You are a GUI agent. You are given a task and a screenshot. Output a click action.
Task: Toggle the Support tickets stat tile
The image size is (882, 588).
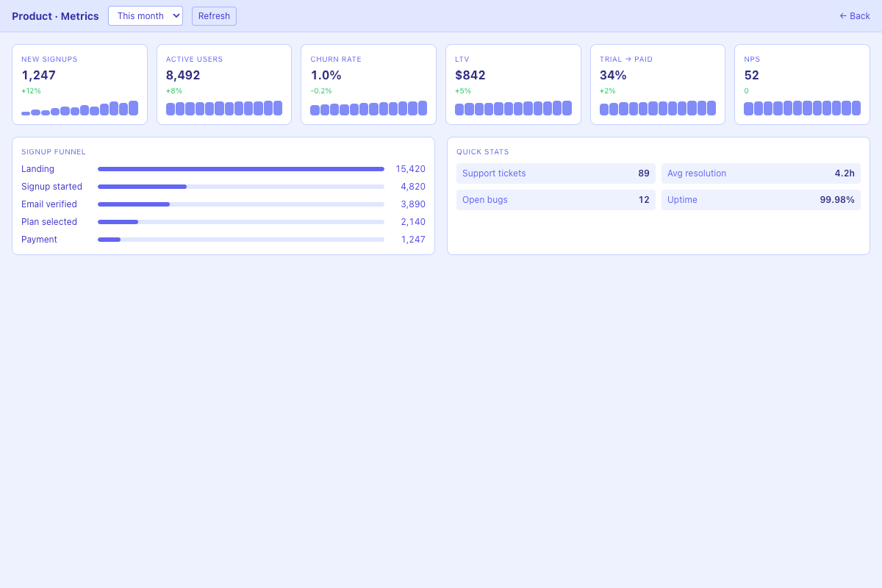[x=556, y=173]
